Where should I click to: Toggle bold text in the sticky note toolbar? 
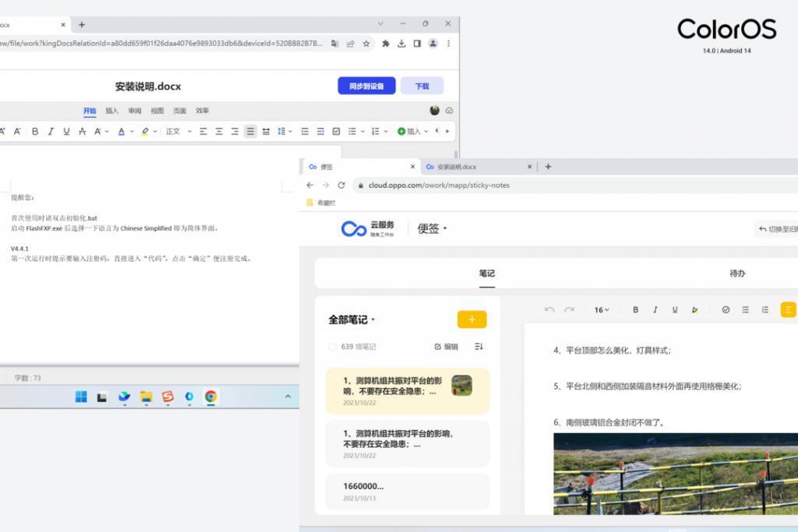635,309
